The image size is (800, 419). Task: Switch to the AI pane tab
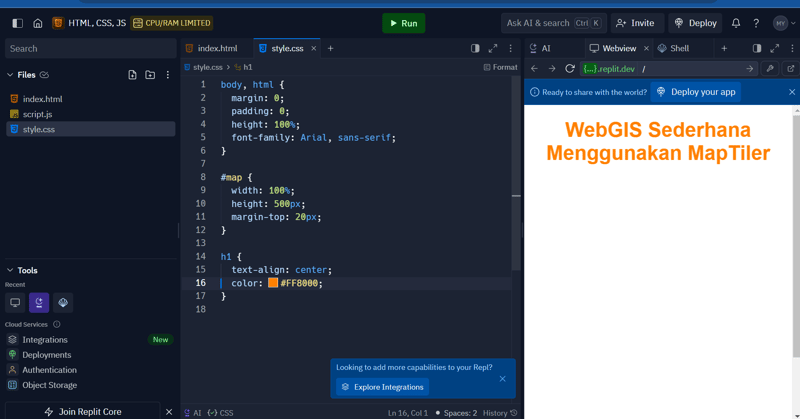[x=540, y=48]
